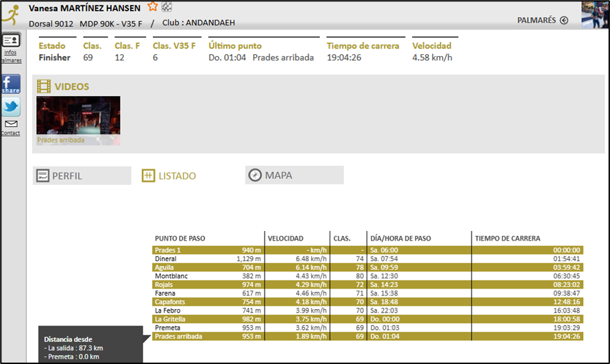Click the favorite star icon beside runner name

(x=153, y=8)
